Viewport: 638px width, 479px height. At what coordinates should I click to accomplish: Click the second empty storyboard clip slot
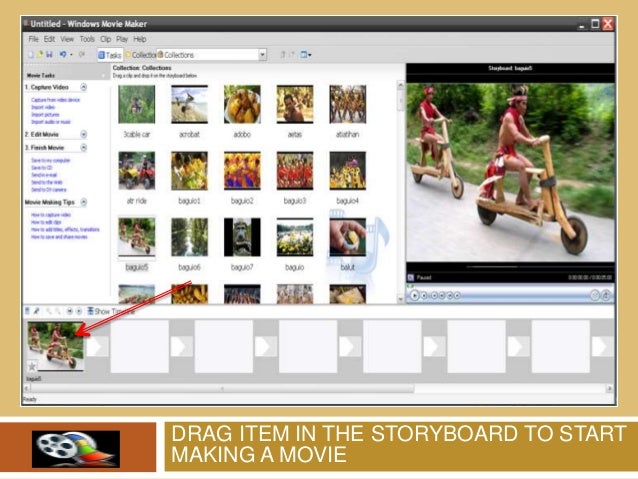(224, 346)
